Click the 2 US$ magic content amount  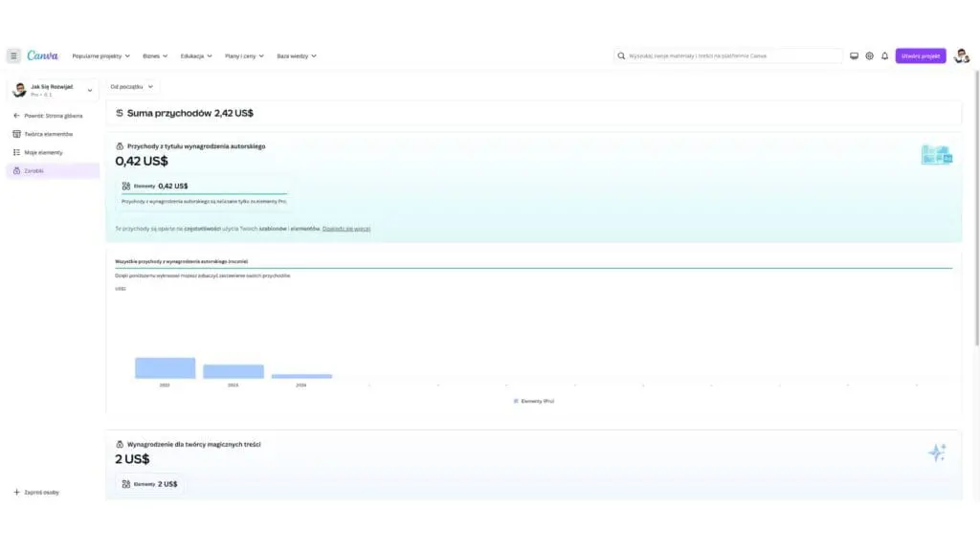coord(132,459)
